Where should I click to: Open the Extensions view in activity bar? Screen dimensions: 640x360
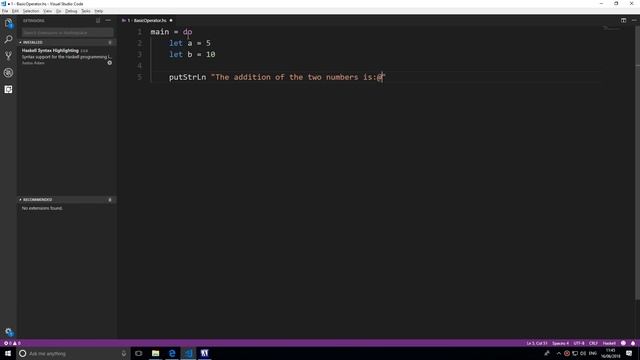click(x=9, y=89)
